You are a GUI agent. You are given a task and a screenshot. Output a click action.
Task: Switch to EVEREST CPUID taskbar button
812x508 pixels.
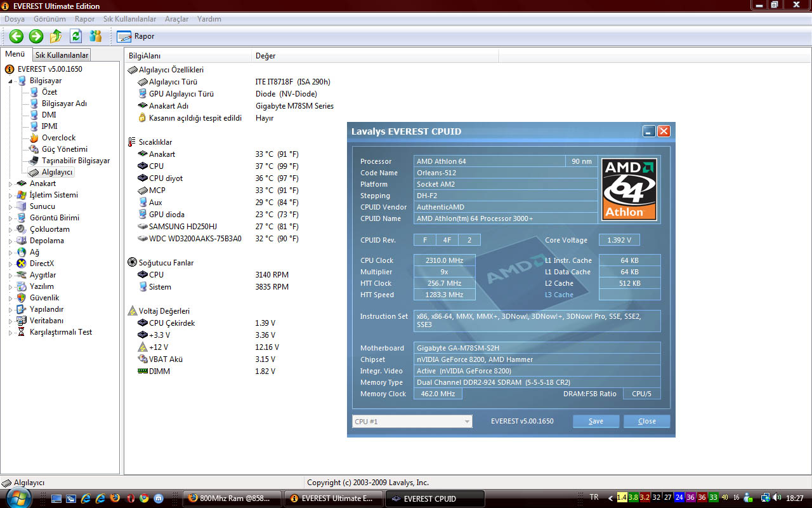pyautogui.click(x=435, y=498)
